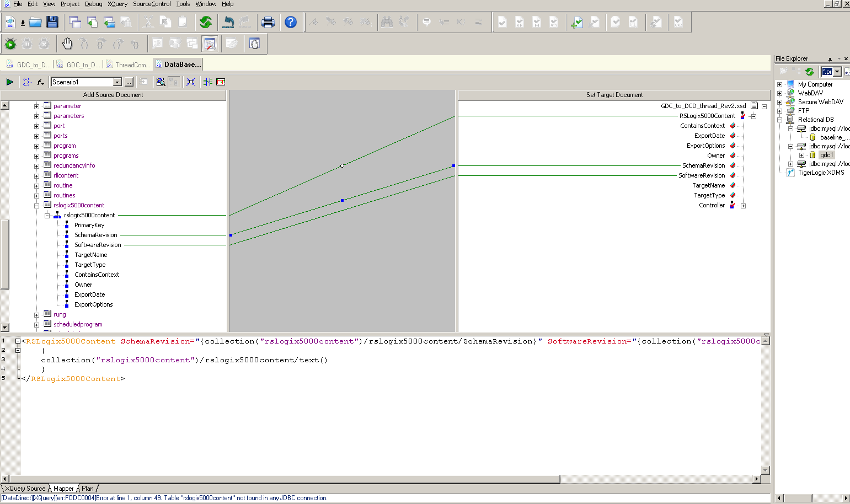Switch to the XQuery Source tab
Viewport: 850px width, 504px height.
click(x=25, y=489)
